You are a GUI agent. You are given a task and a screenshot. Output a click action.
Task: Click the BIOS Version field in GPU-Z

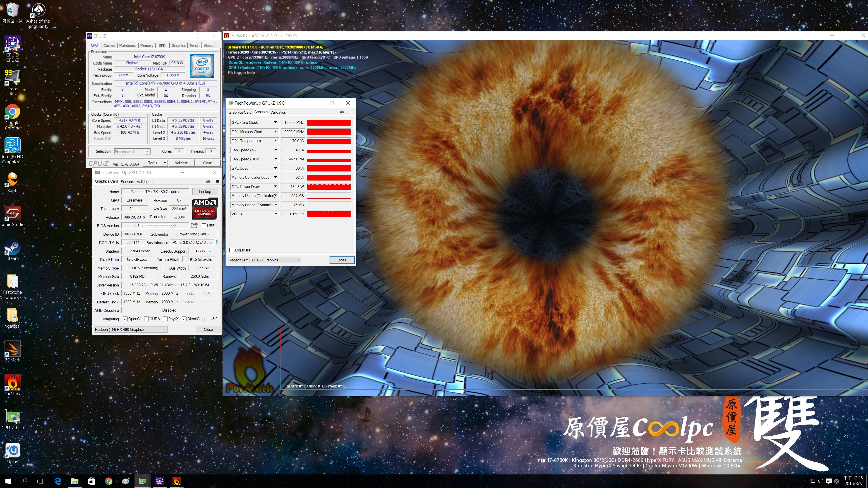click(155, 226)
